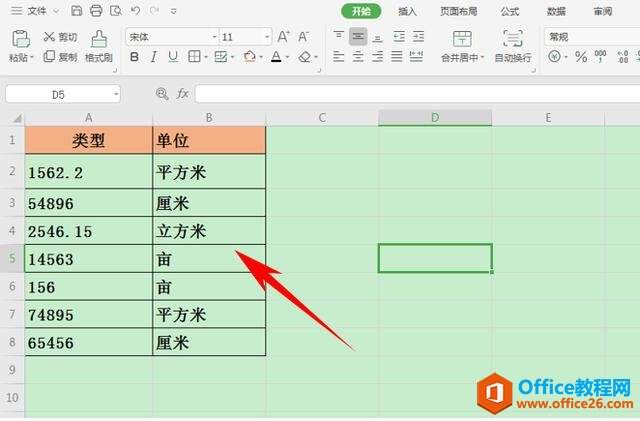Image resolution: width=640 pixels, height=421 pixels.
Task: Click the zoom magnifier icon by formula bar
Action: pos(162,94)
